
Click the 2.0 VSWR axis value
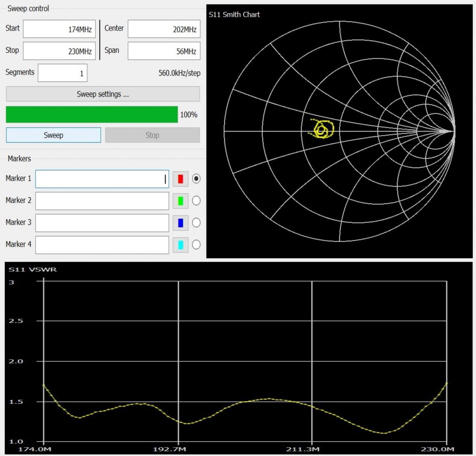pos(16,361)
